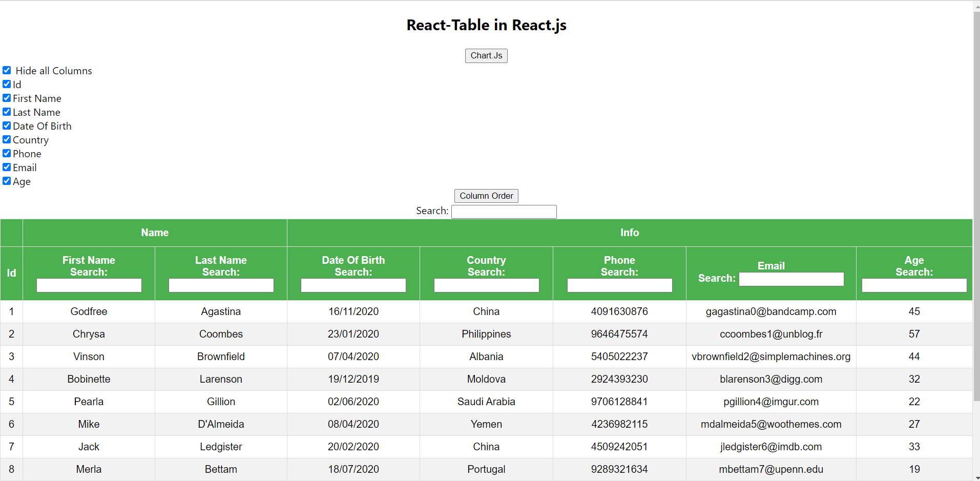Select the cell 'Chrysa'
The image size is (980, 481).
point(89,334)
